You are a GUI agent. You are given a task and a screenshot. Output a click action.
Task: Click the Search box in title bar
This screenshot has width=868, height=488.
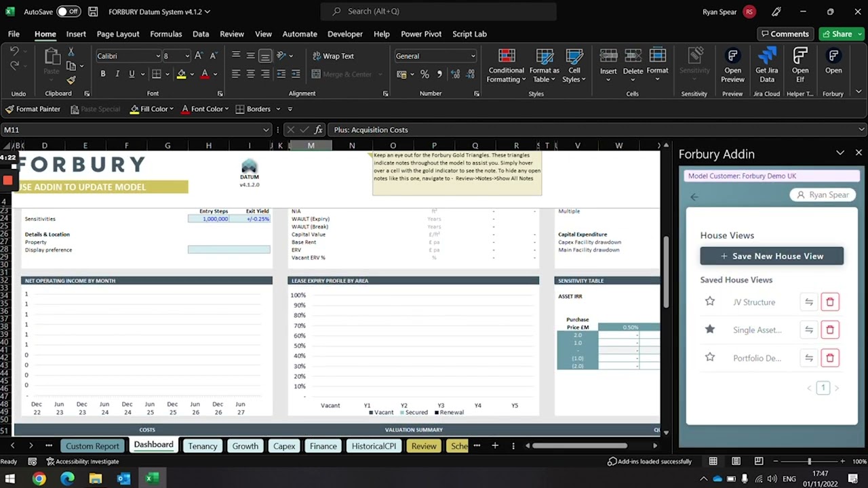click(x=439, y=12)
